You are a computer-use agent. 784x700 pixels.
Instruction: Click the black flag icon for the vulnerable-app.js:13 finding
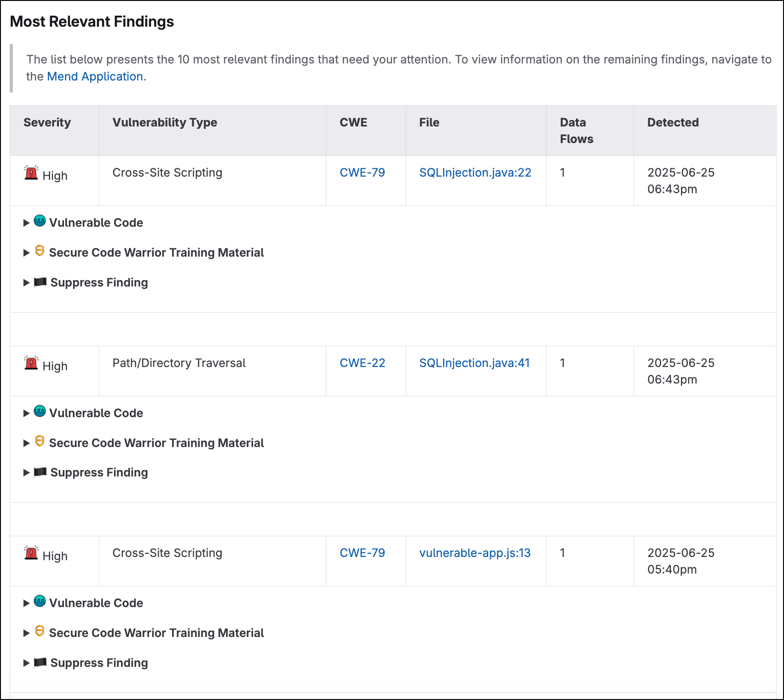click(40, 662)
